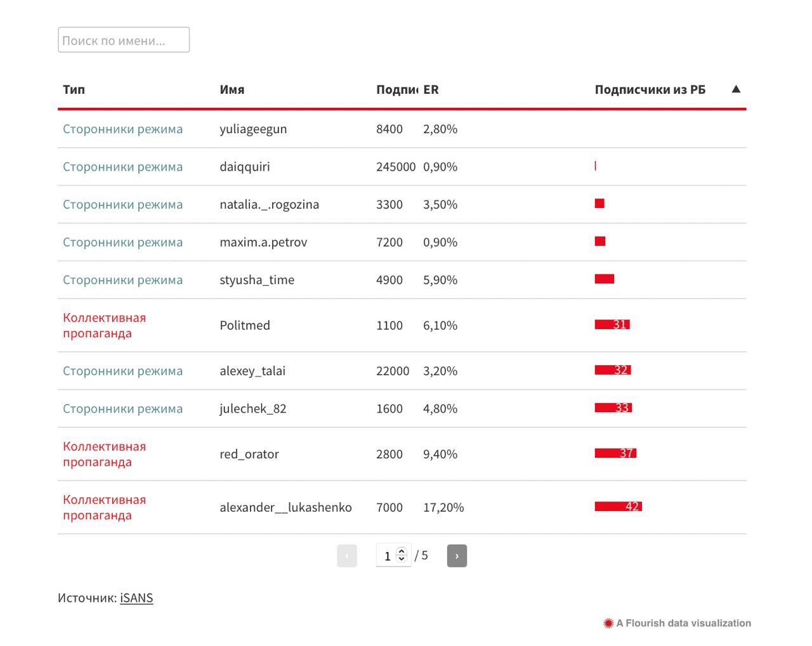Click the ascending sort triangle icon

coord(736,89)
